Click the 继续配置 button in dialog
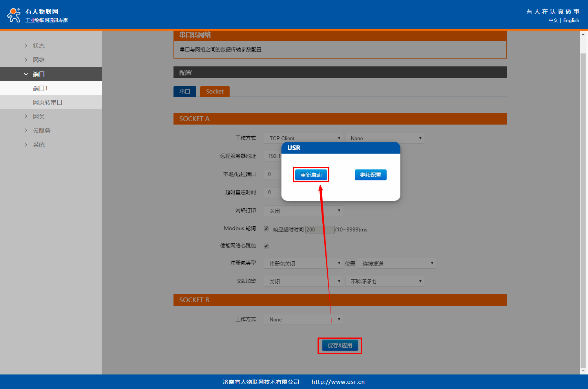The height and width of the screenshot is (389, 588). [371, 175]
